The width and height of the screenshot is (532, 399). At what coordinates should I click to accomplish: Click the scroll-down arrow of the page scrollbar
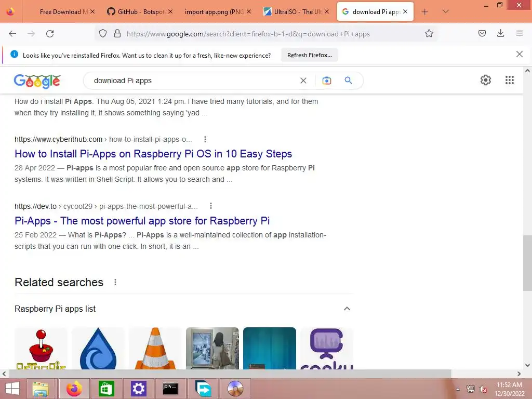527,365
